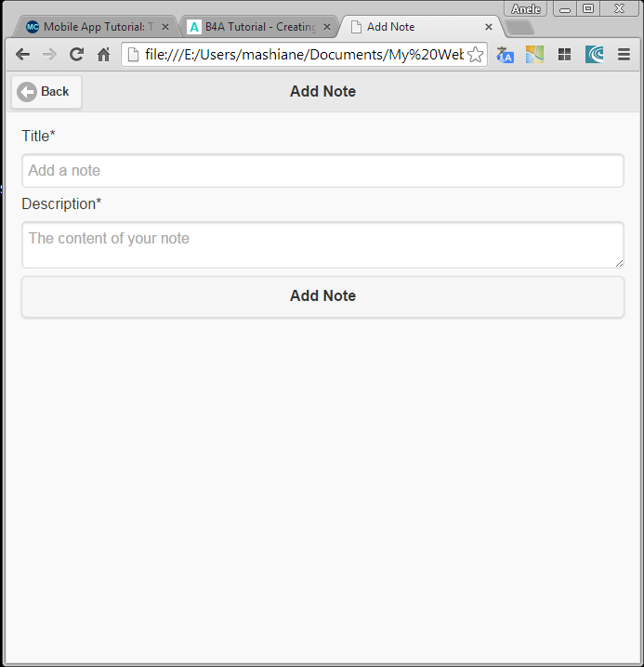644x667 pixels.
Task: Open the four-squares grid extension
Action: coord(564,55)
